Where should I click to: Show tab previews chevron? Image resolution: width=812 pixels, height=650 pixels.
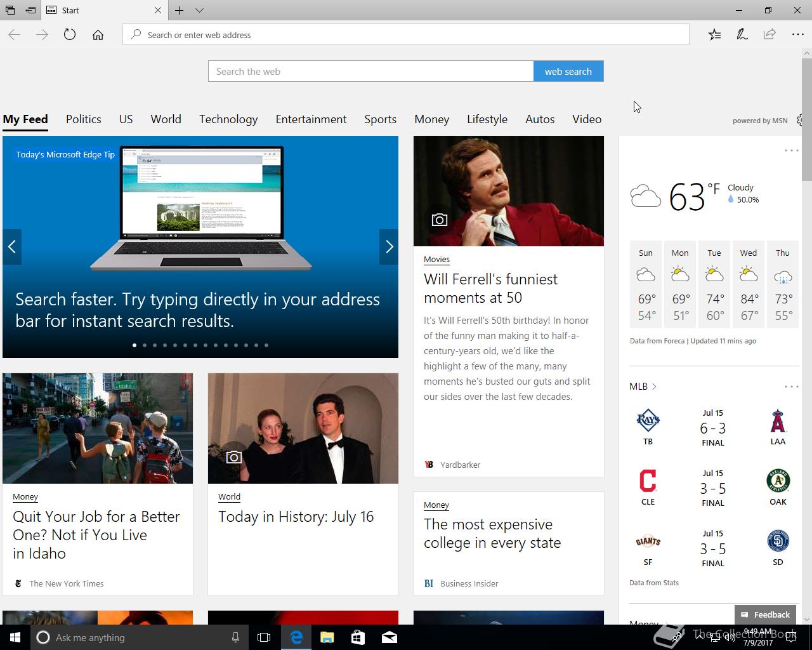coord(199,10)
